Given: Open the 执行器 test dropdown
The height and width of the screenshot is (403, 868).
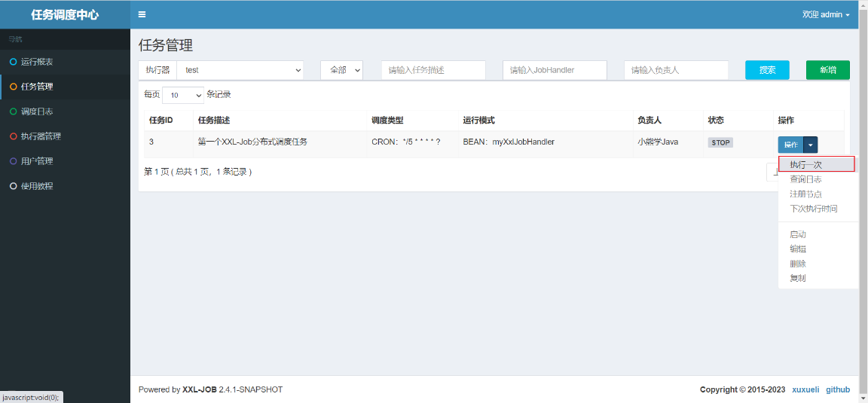Looking at the screenshot, I should click(x=240, y=70).
